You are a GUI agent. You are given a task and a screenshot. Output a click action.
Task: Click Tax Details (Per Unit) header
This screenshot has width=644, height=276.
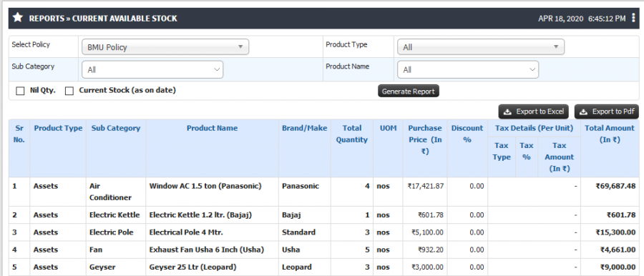click(x=534, y=128)
